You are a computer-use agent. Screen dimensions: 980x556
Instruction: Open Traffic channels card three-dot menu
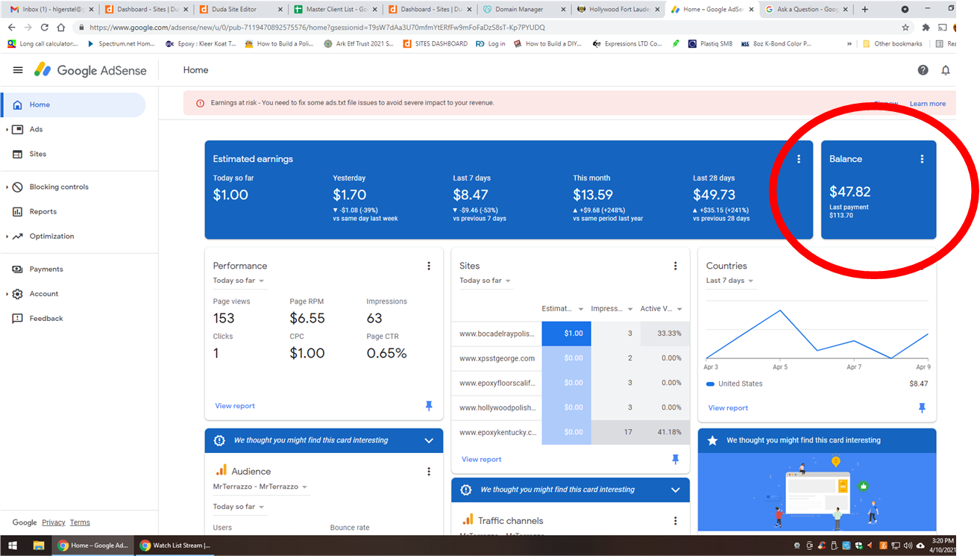[676, 521]
